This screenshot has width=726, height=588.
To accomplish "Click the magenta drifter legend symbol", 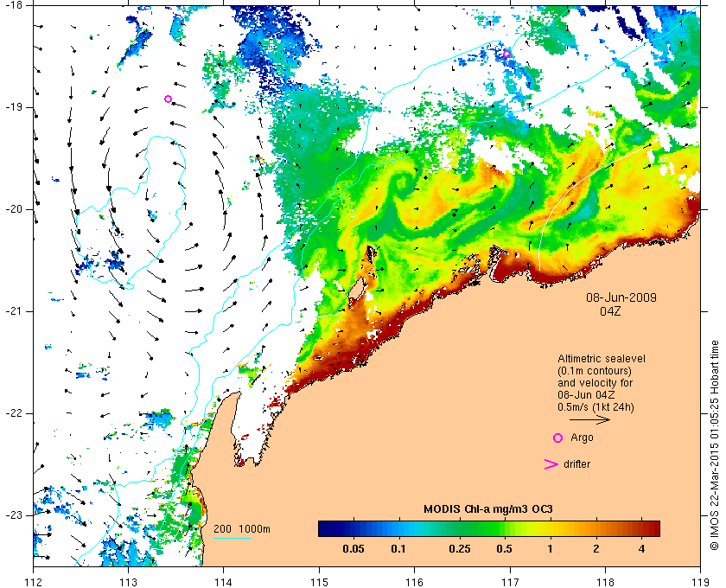I will click(x=551, y=464).
